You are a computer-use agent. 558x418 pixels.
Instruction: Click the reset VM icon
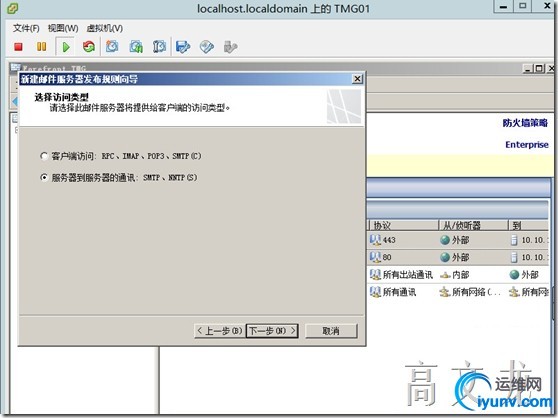(89, 47)
